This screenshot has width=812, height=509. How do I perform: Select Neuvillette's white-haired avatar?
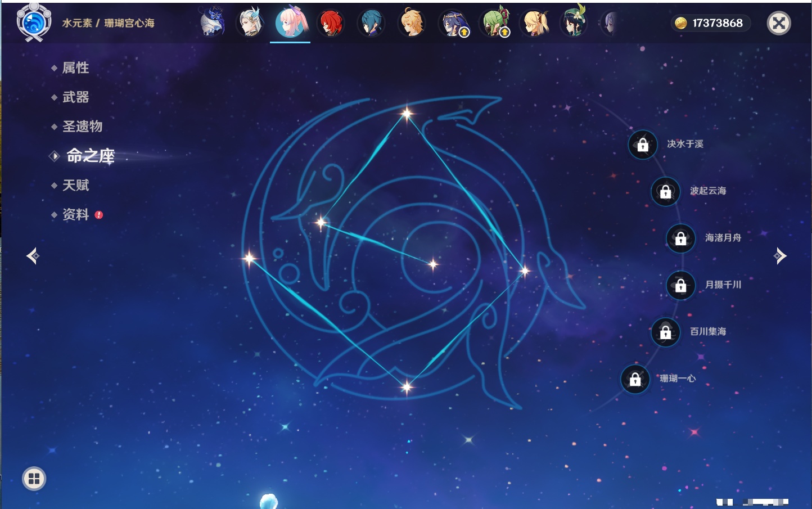250,22
